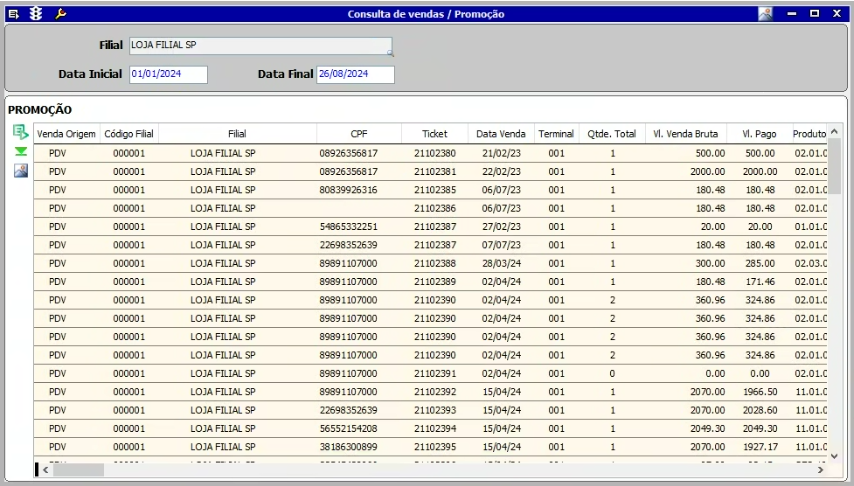854x486 pixels.
Task: Click the stacked layers icon in title bar
Action: coord(36,14)
